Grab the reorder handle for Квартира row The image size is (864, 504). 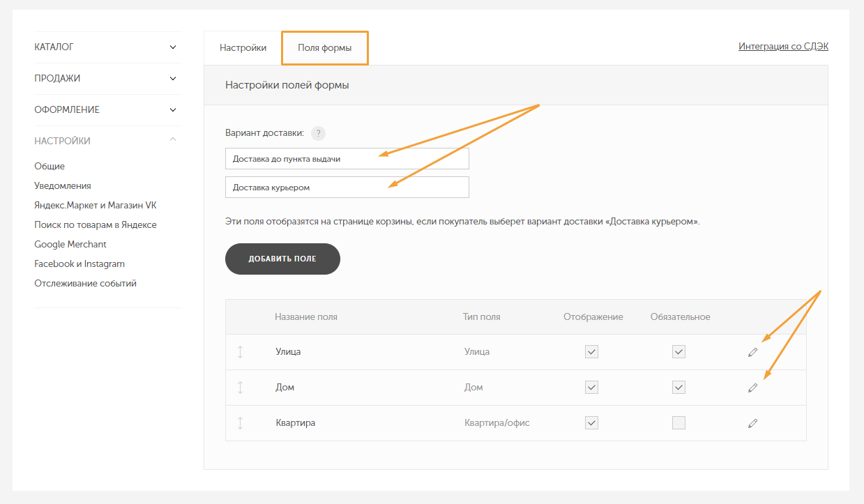(x=240, y=423)
